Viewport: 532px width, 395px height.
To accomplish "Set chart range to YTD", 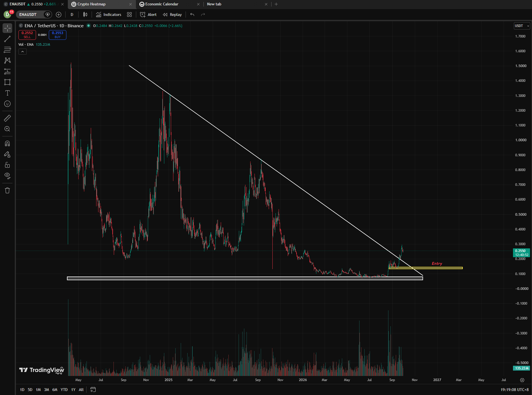I will pyautogui.click(x=64, y=390).
